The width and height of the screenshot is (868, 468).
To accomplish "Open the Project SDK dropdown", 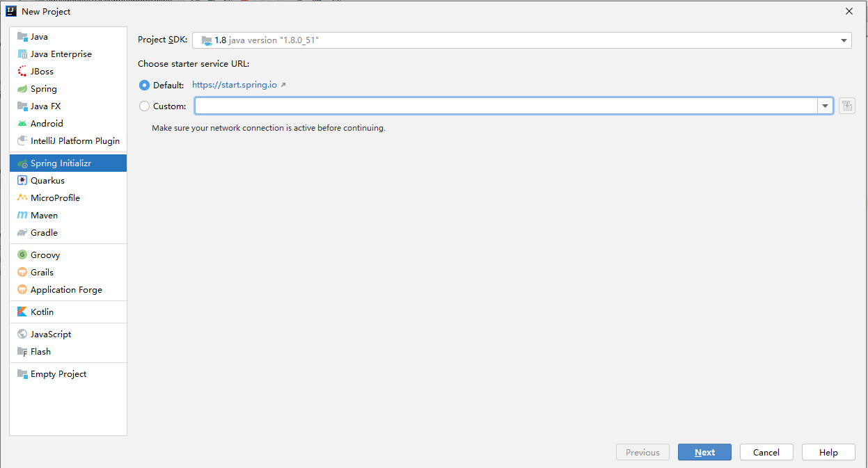I will click(522, 40).
